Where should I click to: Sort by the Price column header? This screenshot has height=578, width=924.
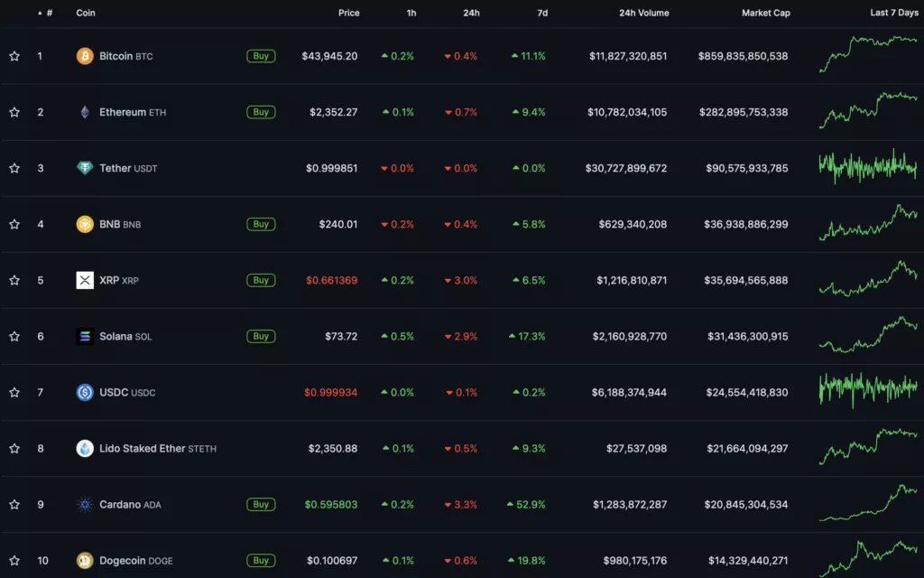tap(349, 13)
